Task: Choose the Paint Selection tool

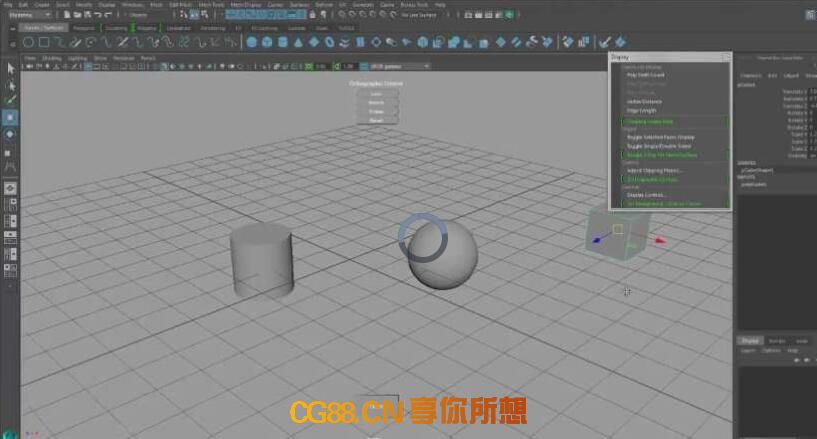Action: coord(10,101)
